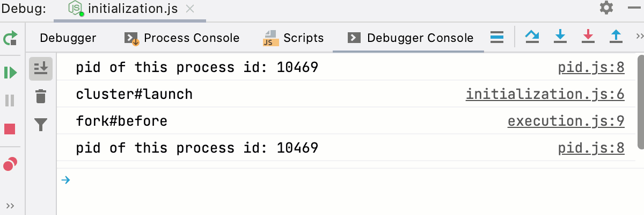Stop the debug session

tap(10, 129)
